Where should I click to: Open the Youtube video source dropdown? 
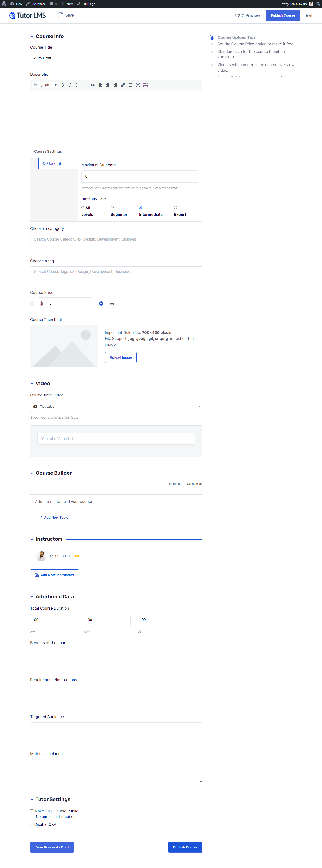click(116, 406)
